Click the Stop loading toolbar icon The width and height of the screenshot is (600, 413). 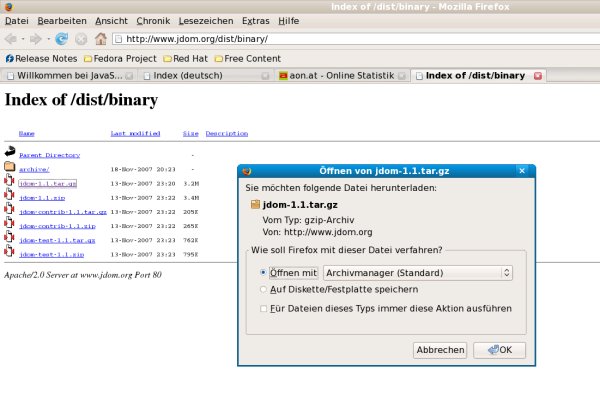point(81,39)
